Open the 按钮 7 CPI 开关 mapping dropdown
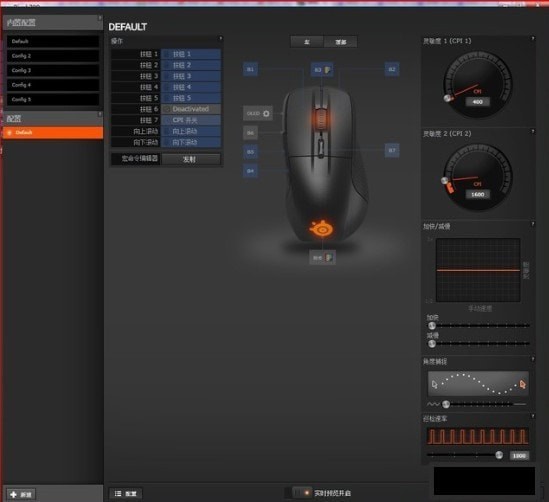The image size is (549, 502). 191,120
